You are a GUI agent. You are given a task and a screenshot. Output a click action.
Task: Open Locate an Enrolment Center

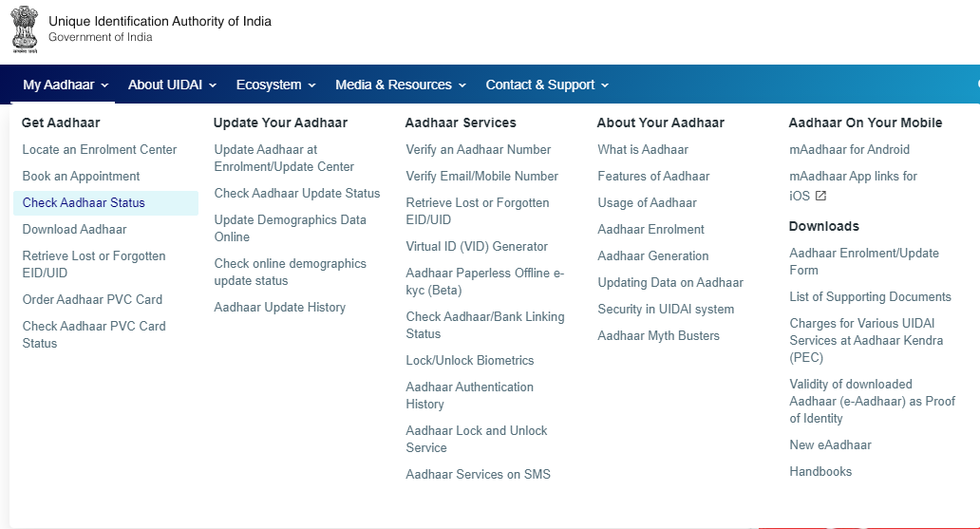point(100,149)
